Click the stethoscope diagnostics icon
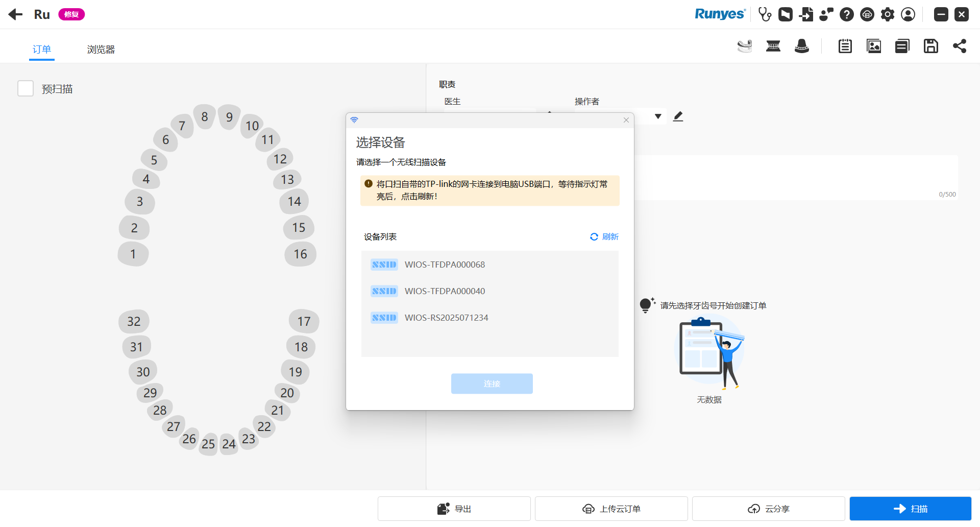980x527 pixels. coord(765,14)
